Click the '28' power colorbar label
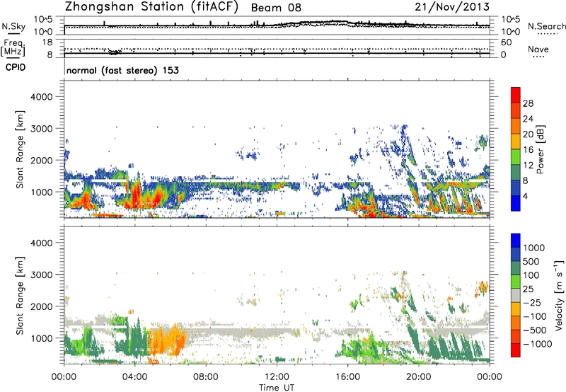This screenshot has width=566, height=392. [528, 103]
